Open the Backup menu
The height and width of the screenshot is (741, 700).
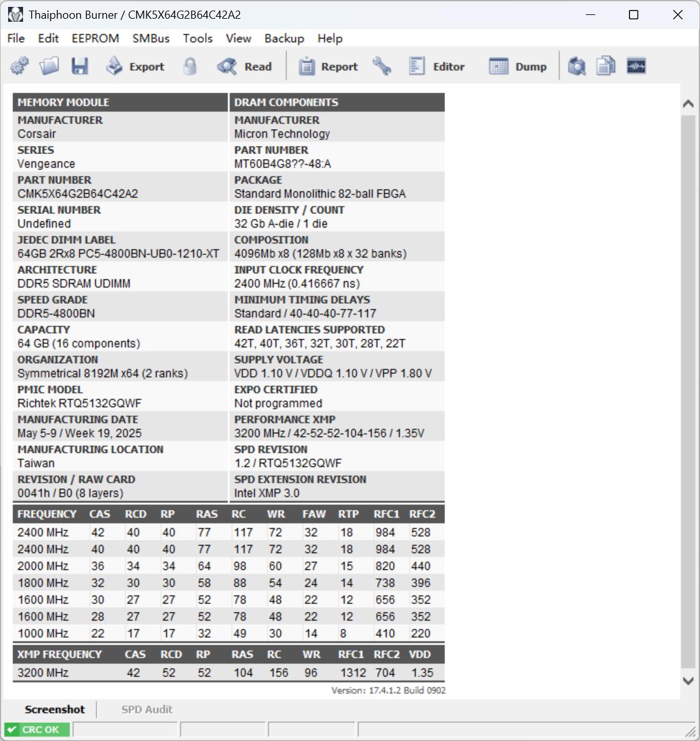[x=284, y=38]
